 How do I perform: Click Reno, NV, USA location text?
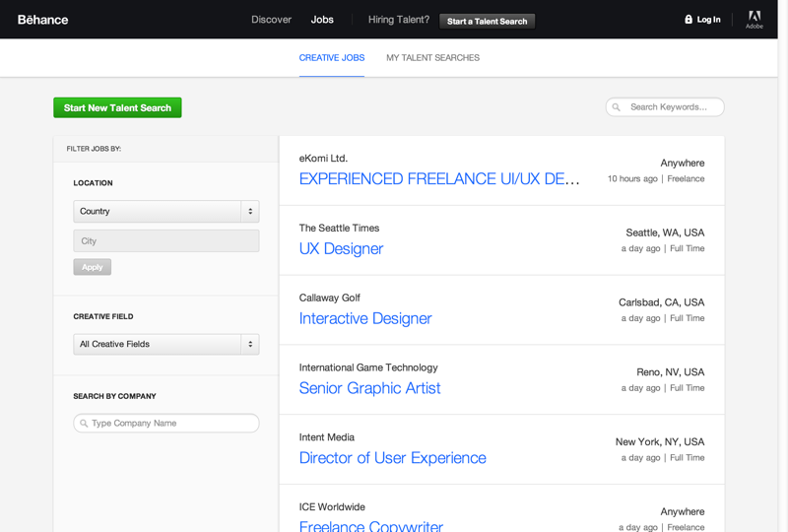pos(671,372)
